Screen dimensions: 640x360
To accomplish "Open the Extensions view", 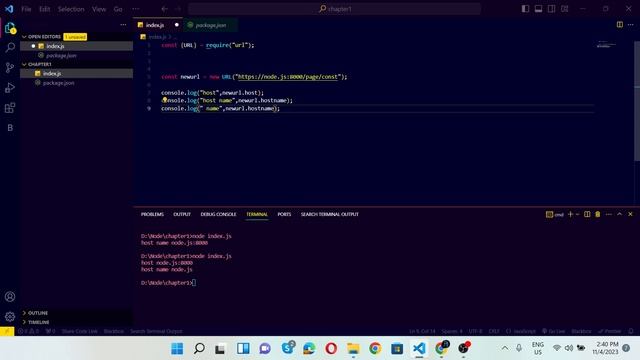I will [x=10, y=108].
